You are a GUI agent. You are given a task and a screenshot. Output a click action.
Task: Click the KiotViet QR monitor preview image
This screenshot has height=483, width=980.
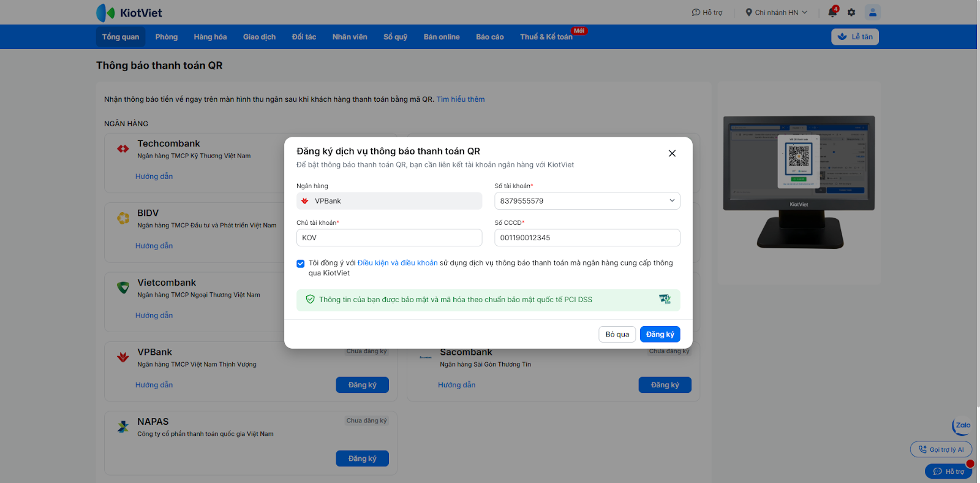799,182
